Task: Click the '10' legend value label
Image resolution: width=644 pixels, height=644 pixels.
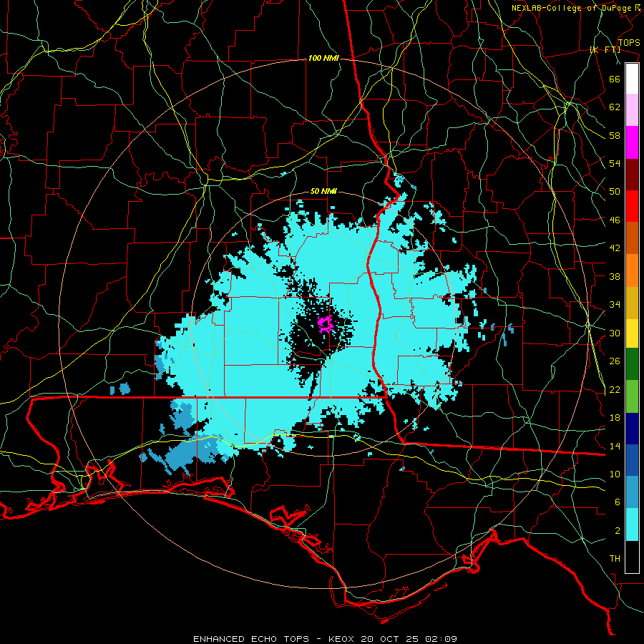Action: tap(615, 474)
